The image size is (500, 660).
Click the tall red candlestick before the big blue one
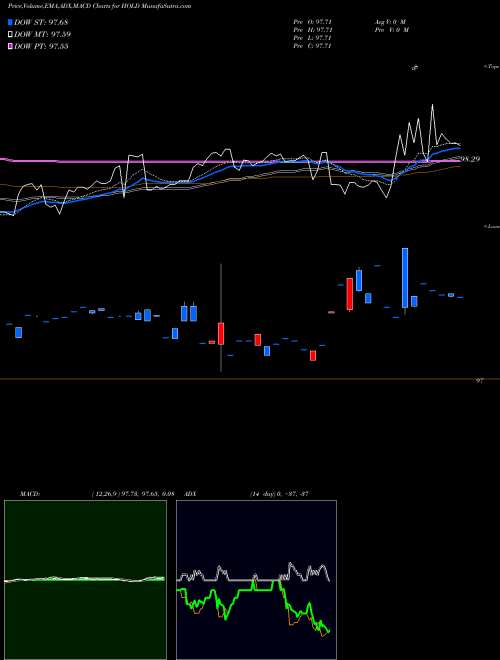(349, 294)
